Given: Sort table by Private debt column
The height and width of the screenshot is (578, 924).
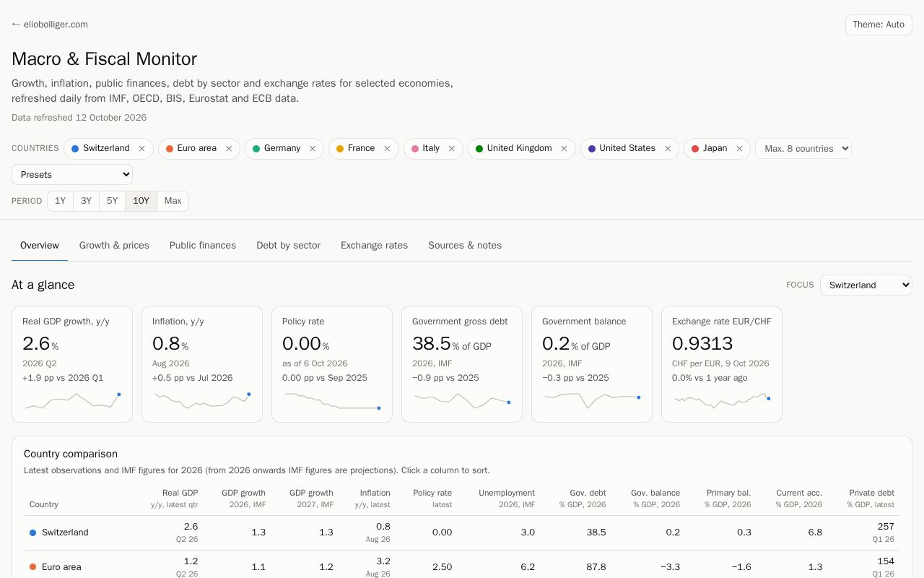Looking at the screenshot, I should pyautogui.click(x=871, y=499).
